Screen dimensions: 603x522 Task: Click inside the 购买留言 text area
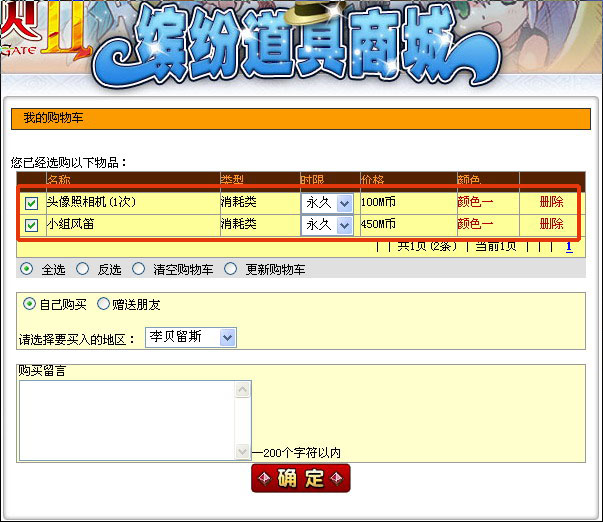click(x=126, y=419)
